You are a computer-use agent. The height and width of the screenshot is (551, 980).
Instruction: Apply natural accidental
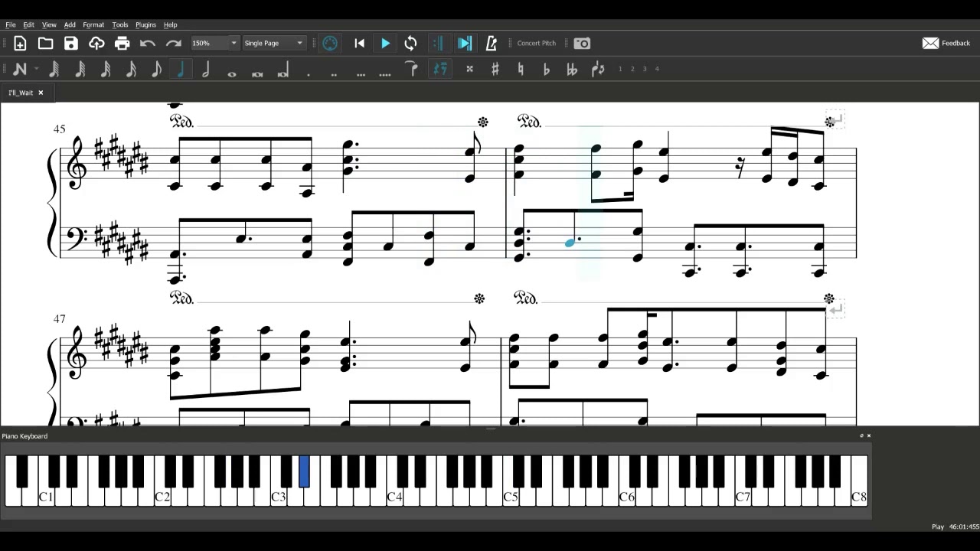(x=521, y=69)
